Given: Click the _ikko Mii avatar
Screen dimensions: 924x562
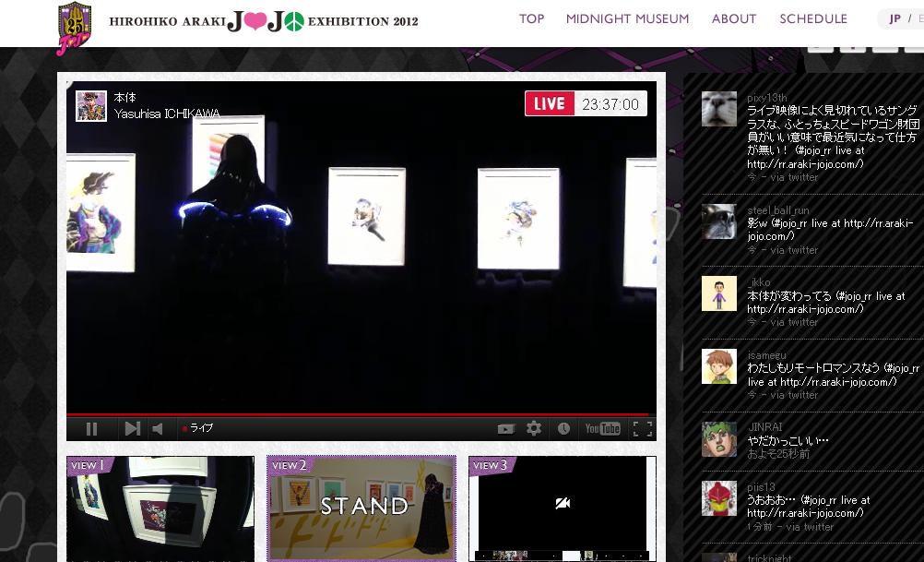Looking at the screenshot, I should [719, 293].
